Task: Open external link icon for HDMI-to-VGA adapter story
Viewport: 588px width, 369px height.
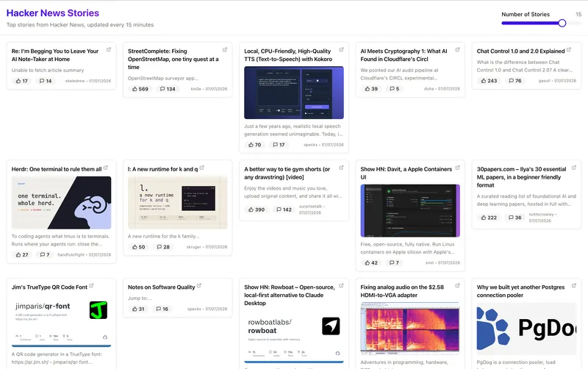Action: 457,286
